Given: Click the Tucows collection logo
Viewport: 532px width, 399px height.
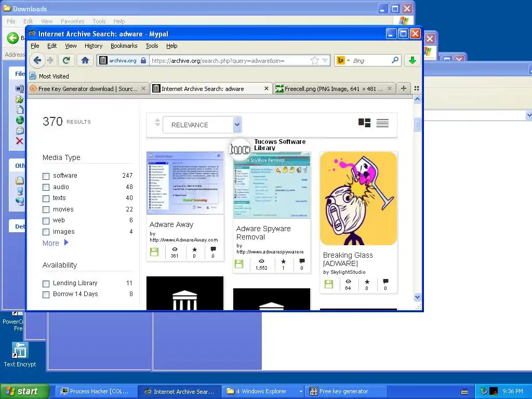Looking at the screenshot, I should (240, 149).
